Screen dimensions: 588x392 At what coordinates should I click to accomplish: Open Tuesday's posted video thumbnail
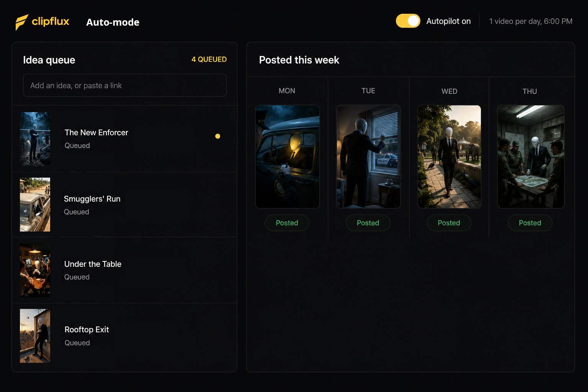tap(368, 157)
